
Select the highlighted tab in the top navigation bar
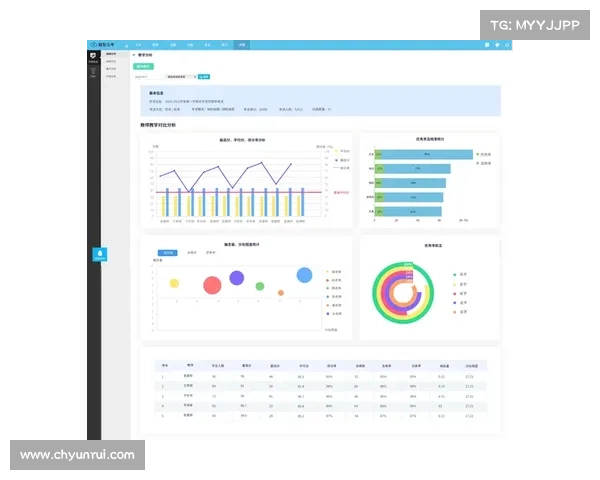241,45
